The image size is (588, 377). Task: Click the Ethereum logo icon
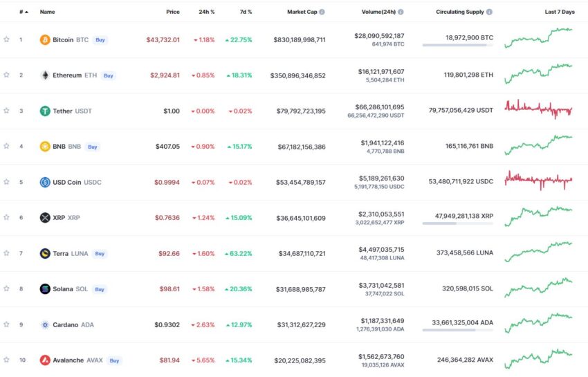click(x=45, y=75)
